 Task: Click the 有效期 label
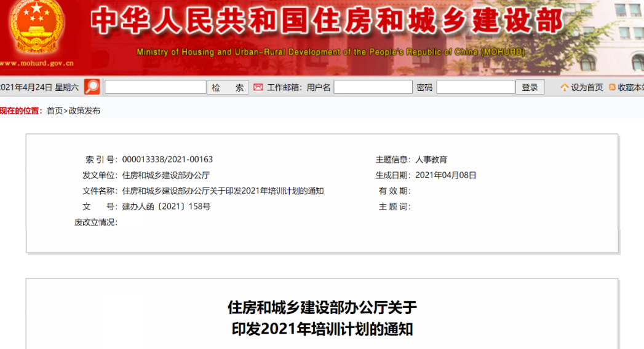point(394,190)
